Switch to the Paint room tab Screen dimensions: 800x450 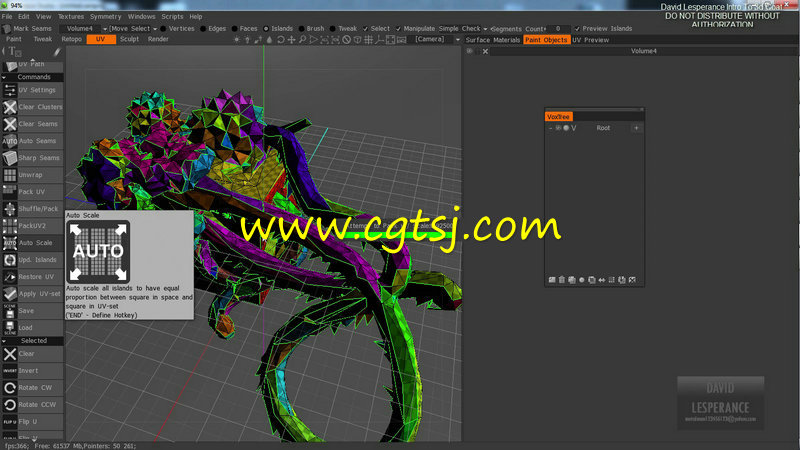click(14, 39)
